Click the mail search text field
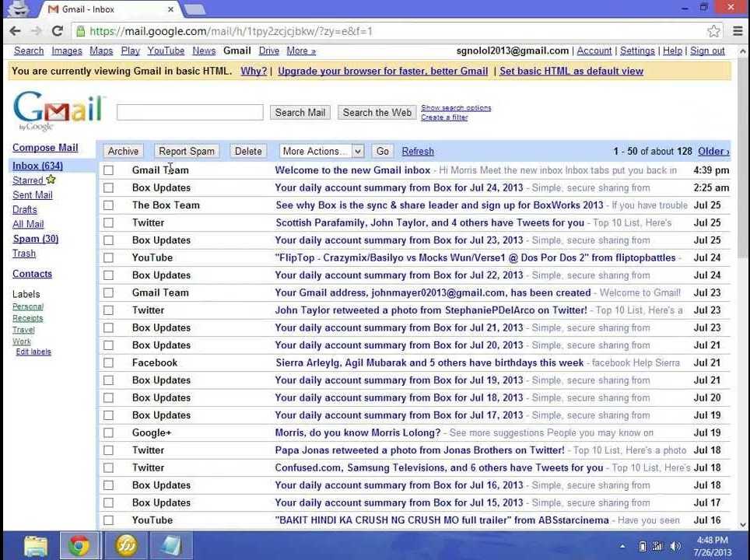This screenshot has height=560, width=750. (x=190, y=112)
